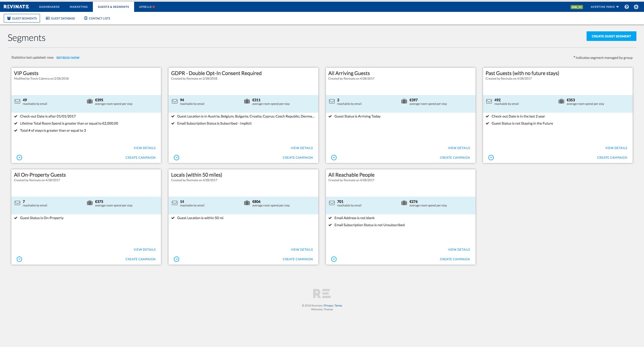Expand options chevron on All On-Property Guests card
The image size is (644, 347).
click(19, 259)
